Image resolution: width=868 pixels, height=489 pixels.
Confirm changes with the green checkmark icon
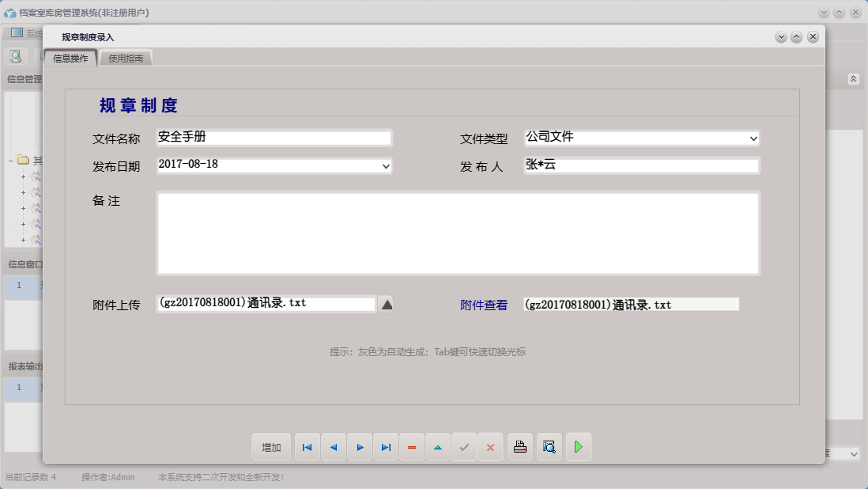pyautogui.click(x=465, y=447)
